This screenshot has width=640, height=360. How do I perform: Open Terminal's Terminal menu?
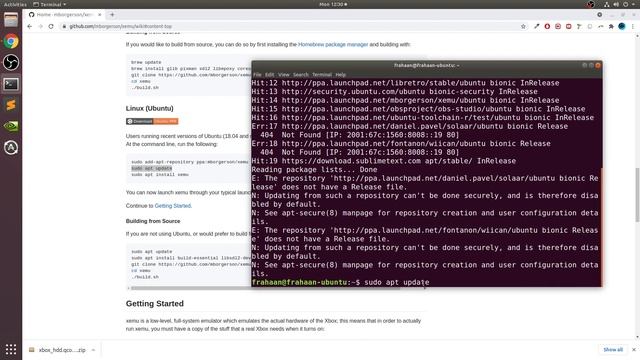(x=322, y=75)
